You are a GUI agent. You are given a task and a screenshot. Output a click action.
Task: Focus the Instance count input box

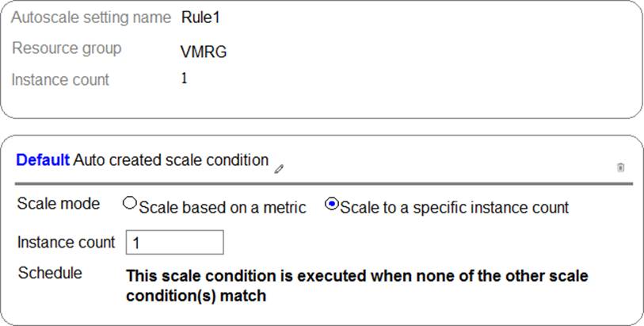[174, 242]
